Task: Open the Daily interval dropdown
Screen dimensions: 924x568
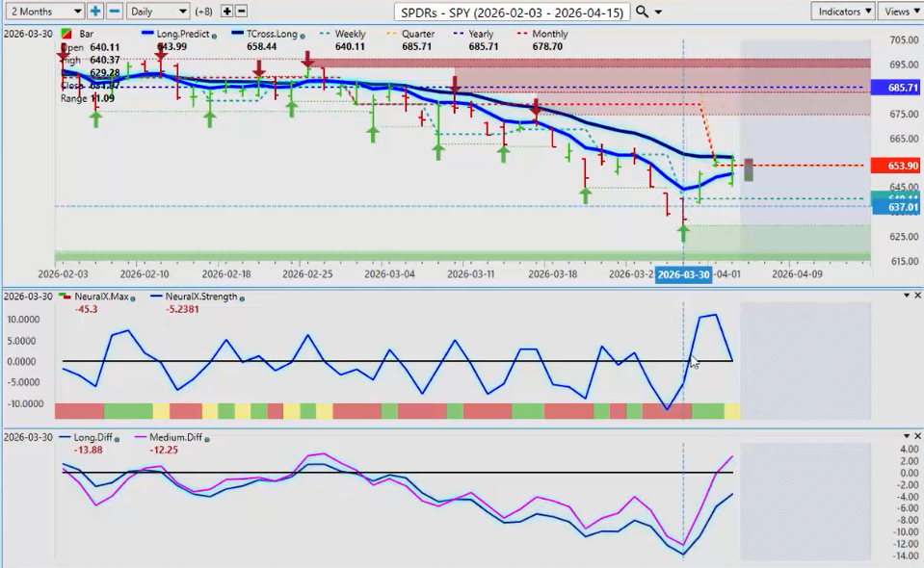Action: (x=158, y=12)
